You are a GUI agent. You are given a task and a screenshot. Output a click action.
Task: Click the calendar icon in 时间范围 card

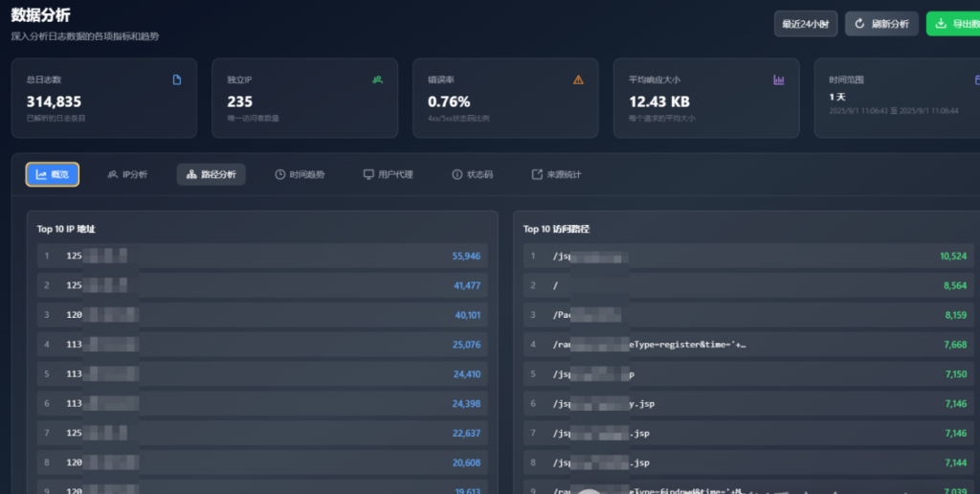coord(975,79)
